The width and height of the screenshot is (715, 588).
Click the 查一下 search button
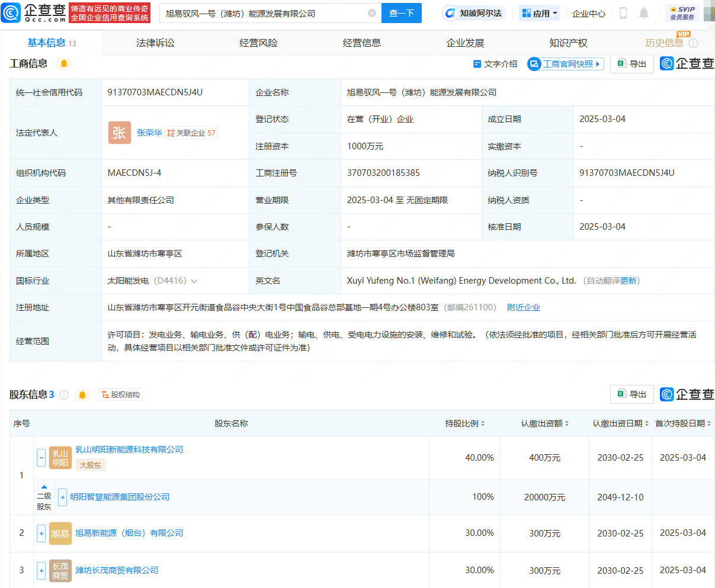tap(402, 13)
